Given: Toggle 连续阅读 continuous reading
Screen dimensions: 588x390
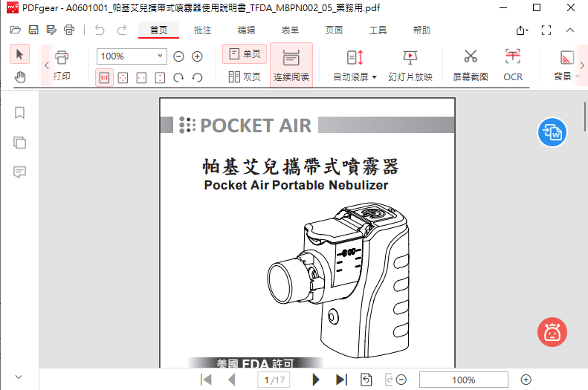Looking at the screenshot, I should pyautogui.click(x=291, y=65).
